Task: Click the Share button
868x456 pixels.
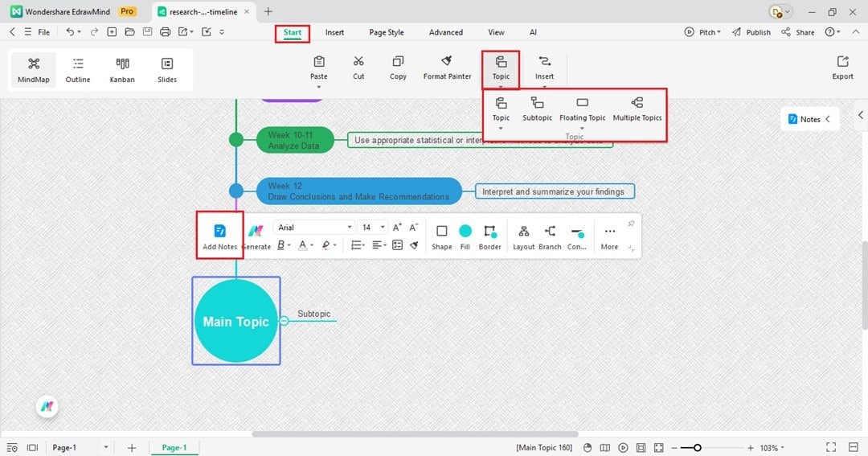Action: (x=798, y=32)
